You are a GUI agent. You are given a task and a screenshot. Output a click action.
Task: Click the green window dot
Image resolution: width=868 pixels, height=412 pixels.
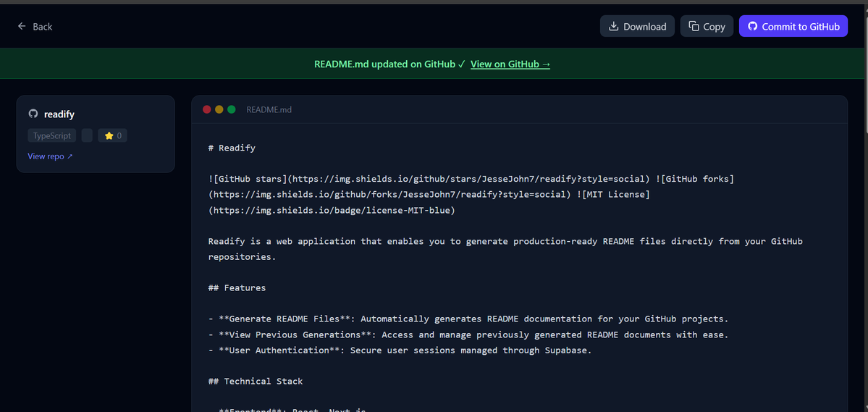point(232,109)
